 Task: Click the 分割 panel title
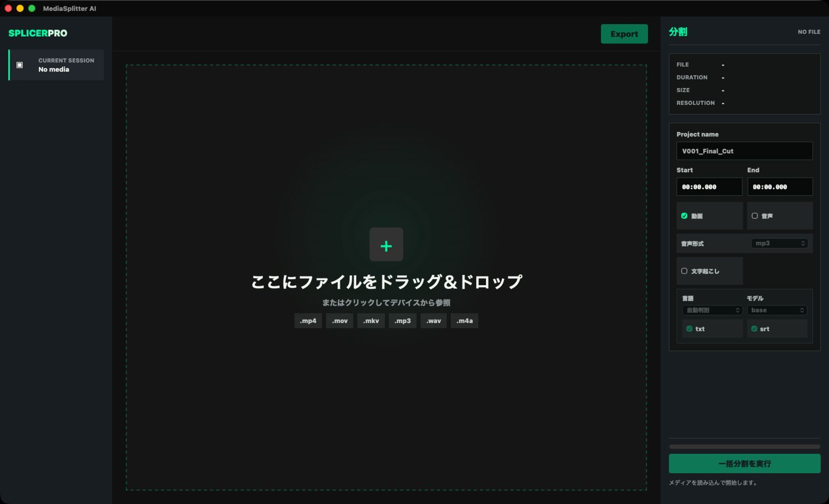pos(678,32)
